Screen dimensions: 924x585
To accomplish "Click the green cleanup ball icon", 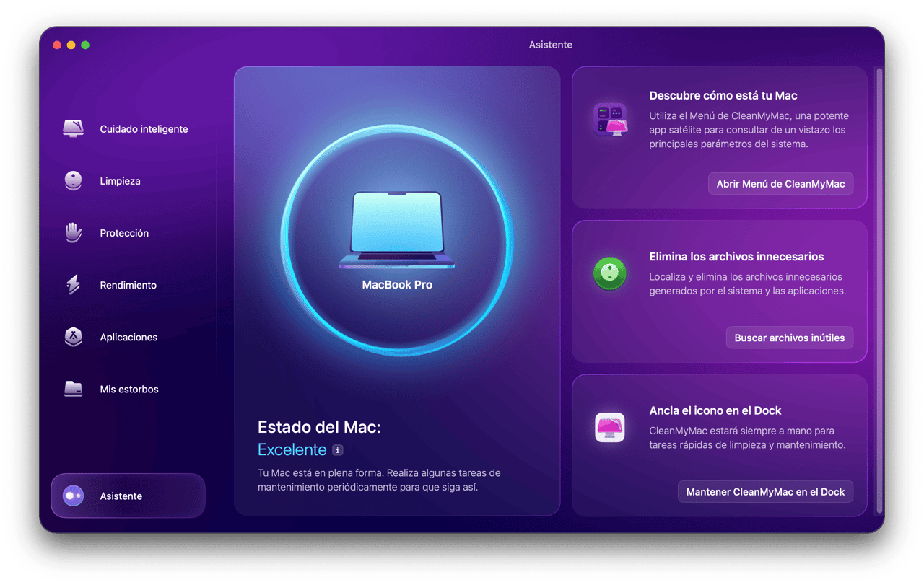I will pyautogui.click(x=610, y=274).
